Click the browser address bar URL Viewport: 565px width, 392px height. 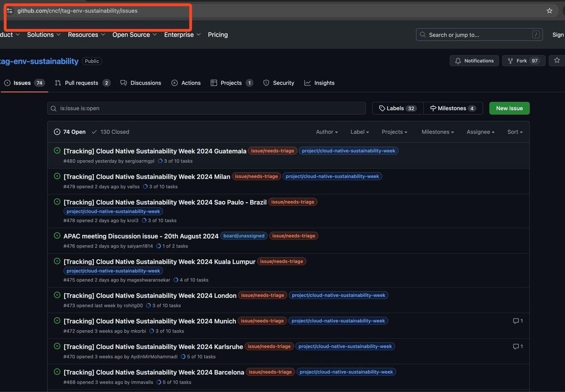point(77,11)
